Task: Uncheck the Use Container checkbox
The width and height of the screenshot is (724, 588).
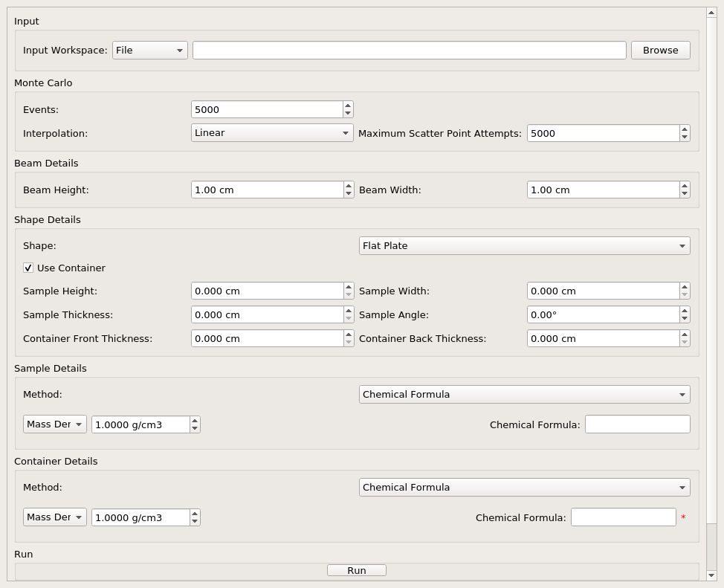Action: coord(28,268)
